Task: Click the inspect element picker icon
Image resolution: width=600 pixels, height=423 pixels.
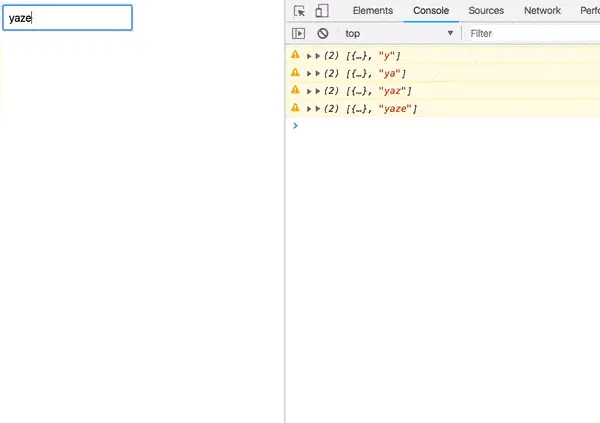Action: pos(299,12)
